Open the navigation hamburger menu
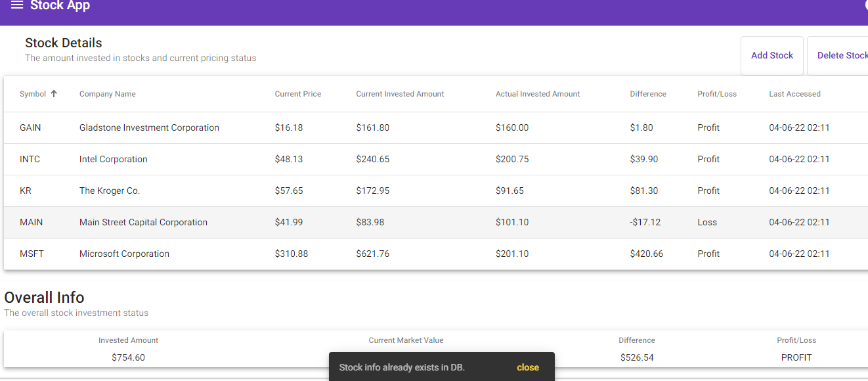Image resolution: width=868 pixels, height=381 pixels. [x=17, y=5]
